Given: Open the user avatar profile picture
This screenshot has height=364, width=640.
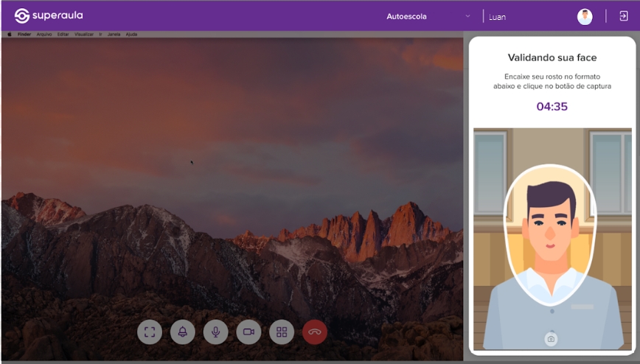Looking at the screenshot, I should click(585, 16).
